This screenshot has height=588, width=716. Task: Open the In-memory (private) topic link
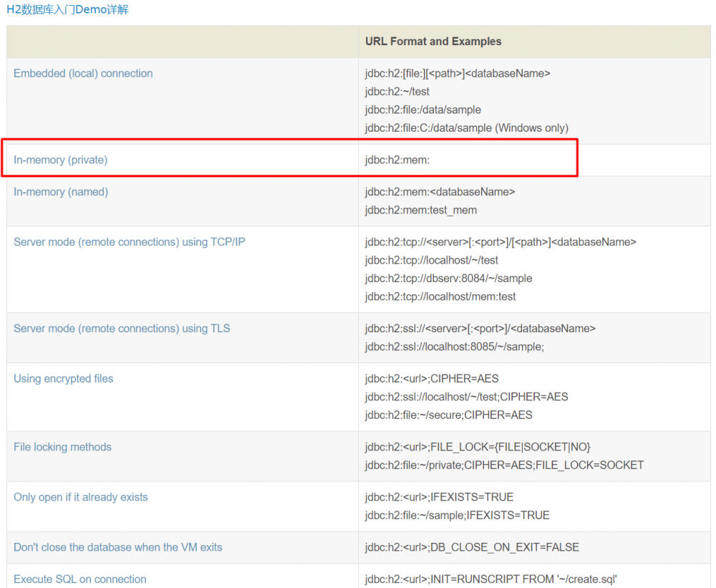pyautogui.click(x=61, y=160)
